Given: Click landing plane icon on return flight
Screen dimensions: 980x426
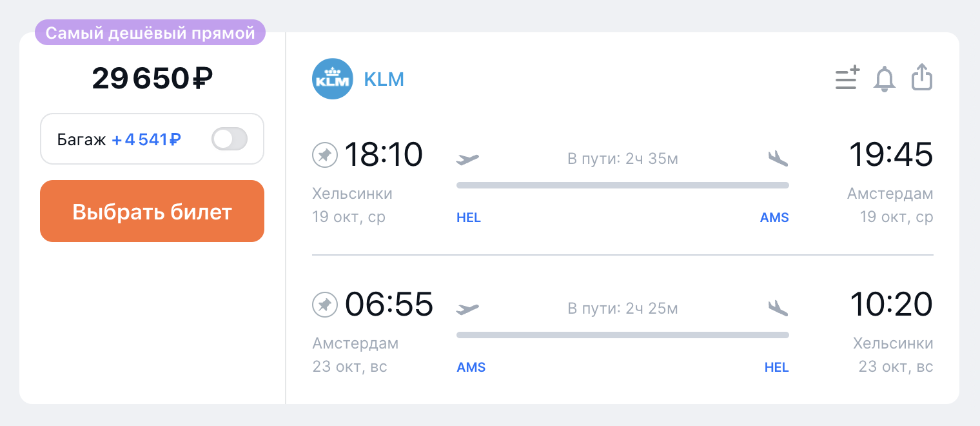Looking at the screenshot, I should pyautogui.click(x=778, y=309).
